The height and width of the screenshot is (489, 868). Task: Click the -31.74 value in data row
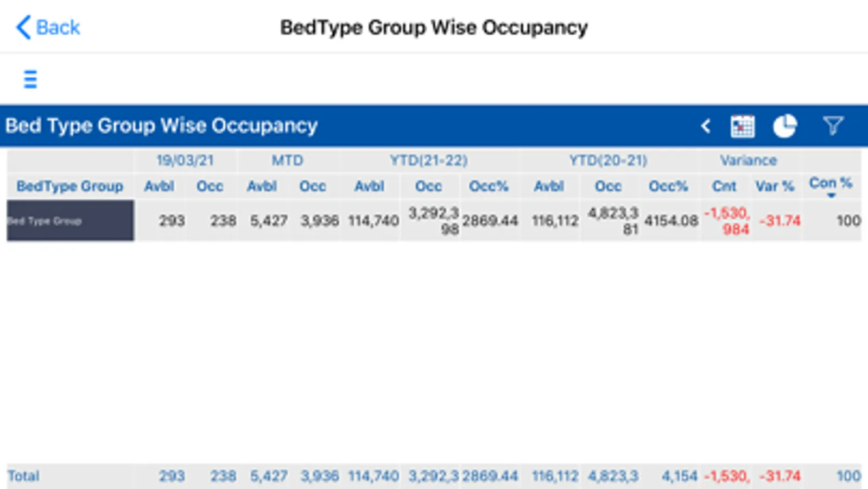pyautogui.click(x=780, y=221)
